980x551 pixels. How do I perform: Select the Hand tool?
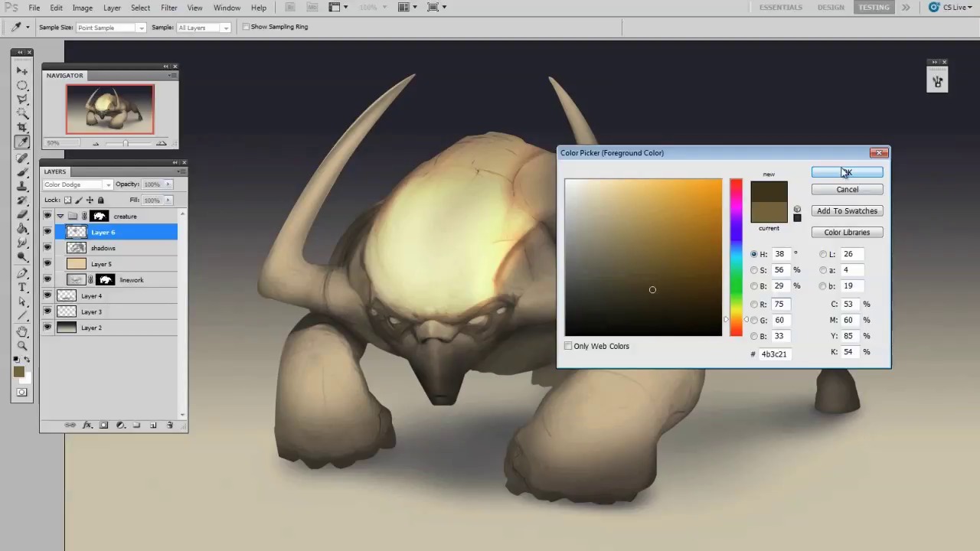pyautogui.click(x=22, y=331)
